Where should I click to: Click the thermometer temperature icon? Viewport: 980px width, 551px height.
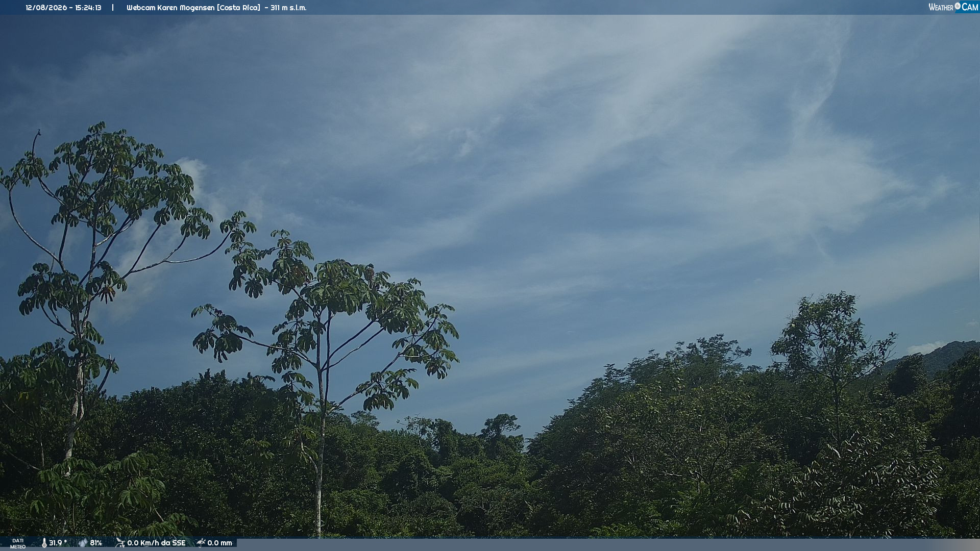tap(44, 543)
